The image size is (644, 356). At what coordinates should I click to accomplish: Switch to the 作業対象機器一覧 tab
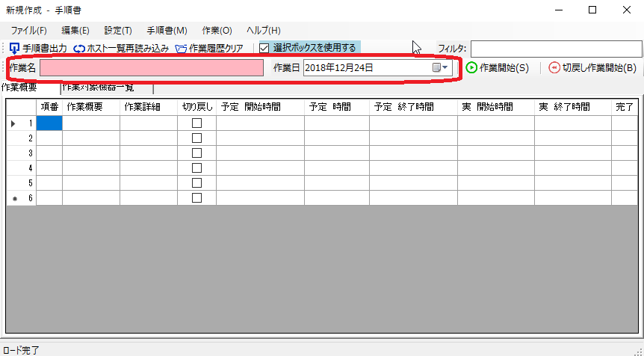click(108, 88)
